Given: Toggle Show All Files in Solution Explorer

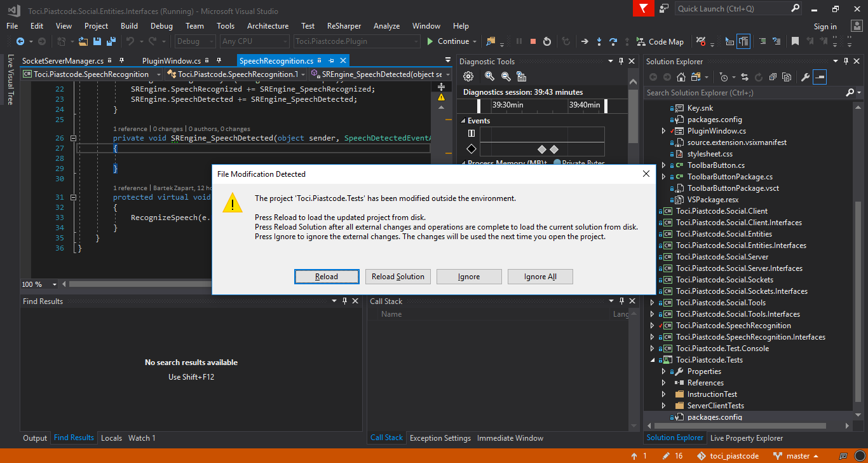Looking at the screenshot, I should (787, 77).
